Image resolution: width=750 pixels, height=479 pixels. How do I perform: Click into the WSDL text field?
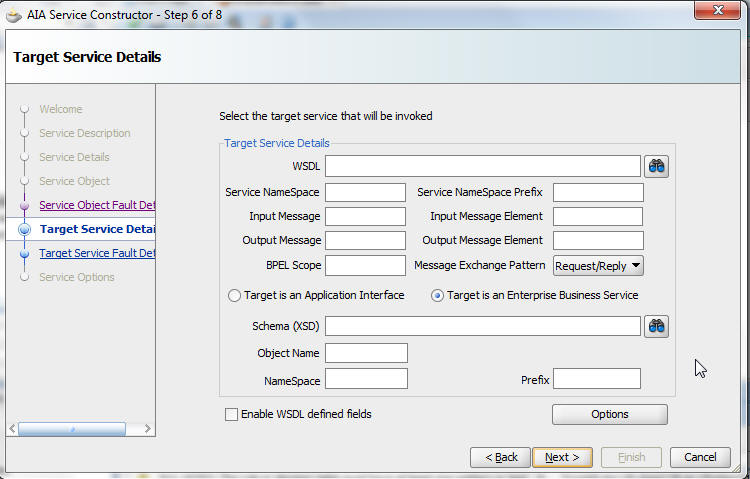483,166
